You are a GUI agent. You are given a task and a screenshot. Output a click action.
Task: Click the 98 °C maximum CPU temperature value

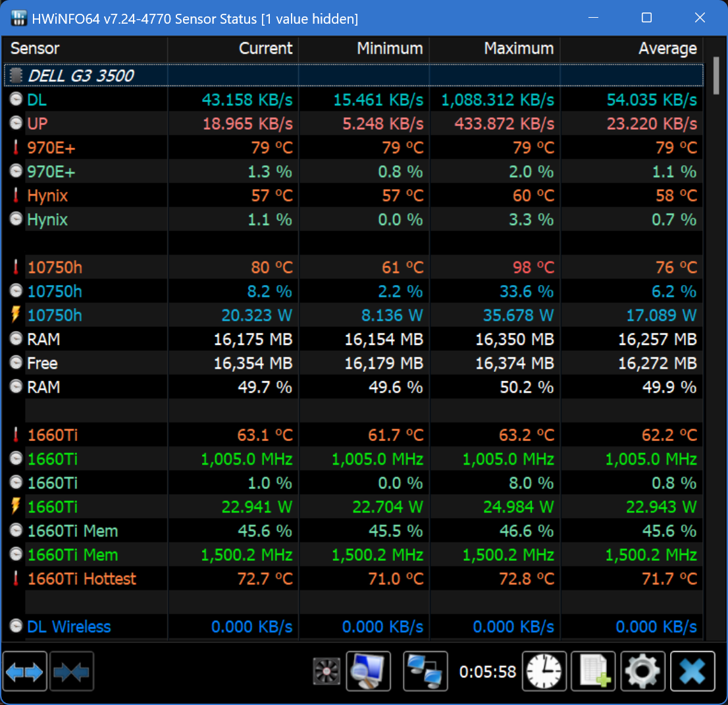point(533,267)
